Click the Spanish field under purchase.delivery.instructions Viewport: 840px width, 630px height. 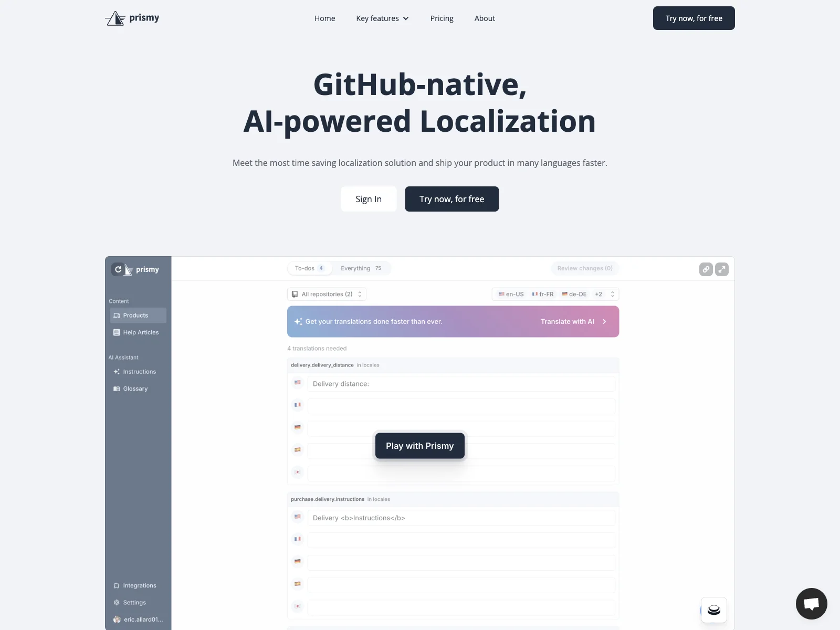click(x=461, y=585)
